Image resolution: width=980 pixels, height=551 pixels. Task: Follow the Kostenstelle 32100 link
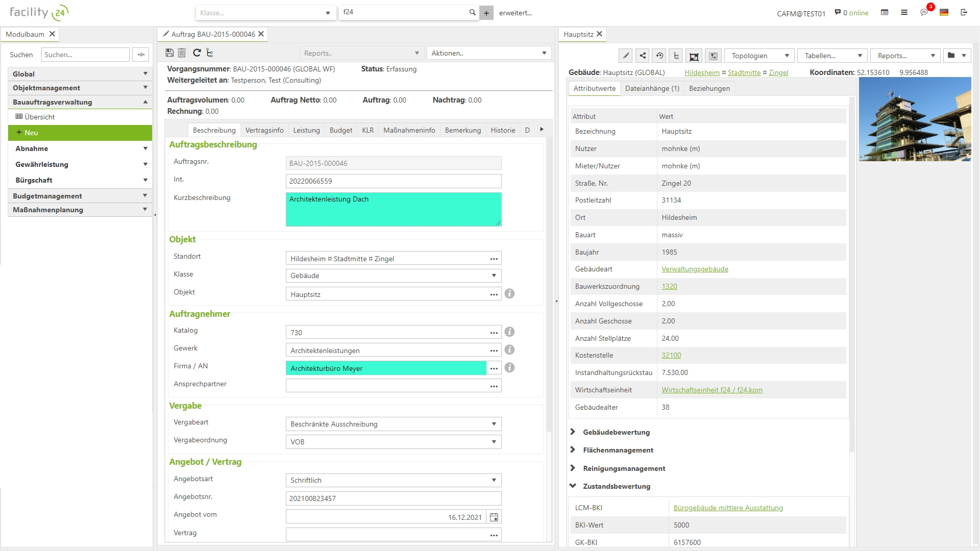click(x=671, y=355)
